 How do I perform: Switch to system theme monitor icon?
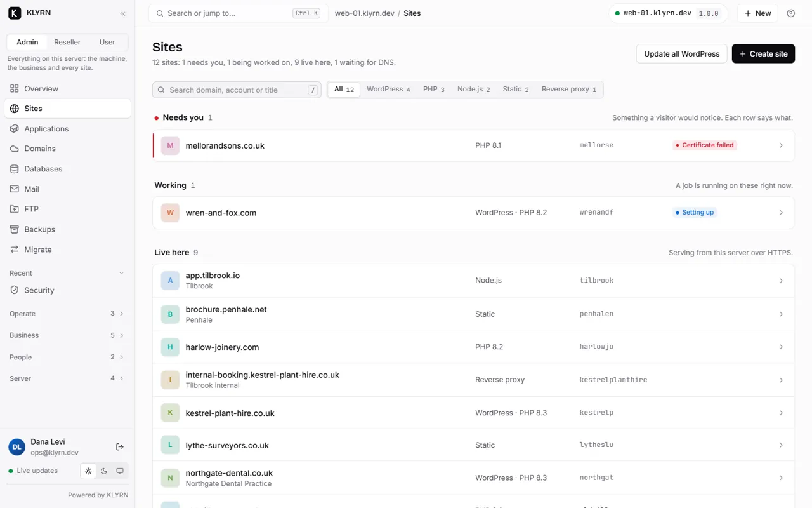(120, 471)
